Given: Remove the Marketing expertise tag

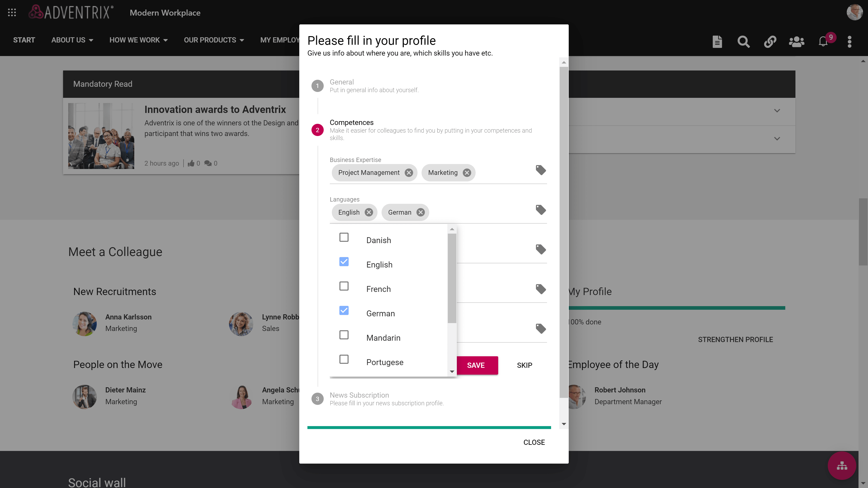Looking at the screenshot, I should click(x=467, y=173).
